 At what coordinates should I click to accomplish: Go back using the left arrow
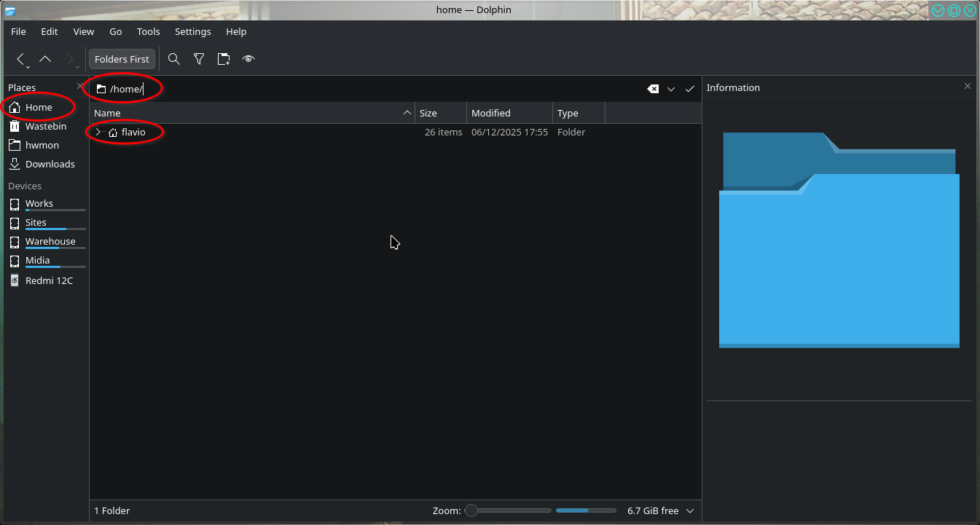(21, 59)
